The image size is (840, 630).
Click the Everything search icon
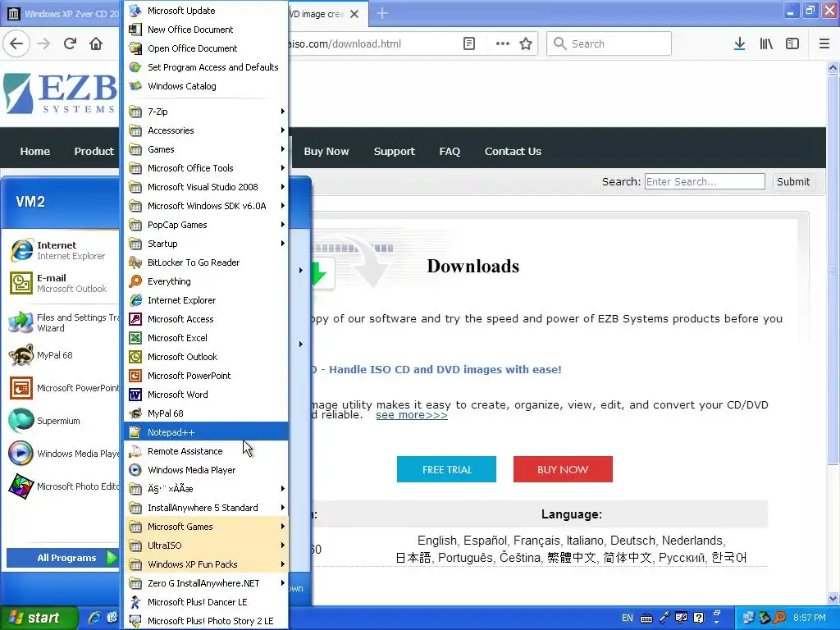(135, 281)
